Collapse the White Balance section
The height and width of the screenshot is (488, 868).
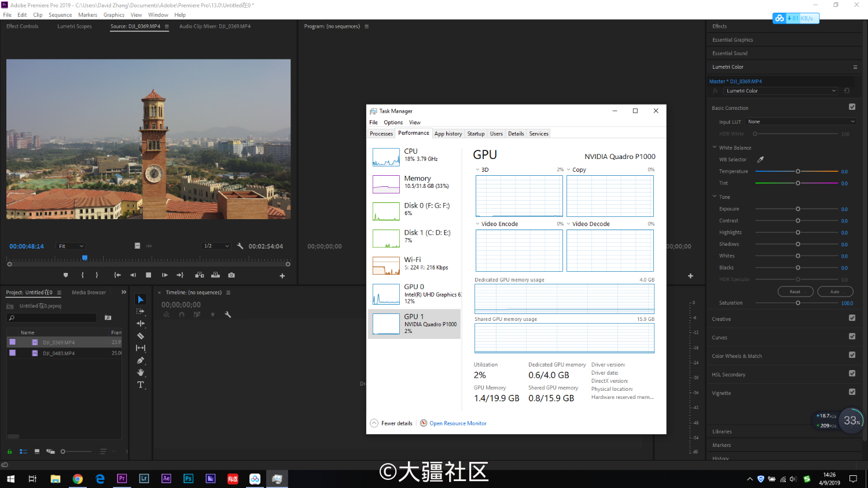pos(715,147)
